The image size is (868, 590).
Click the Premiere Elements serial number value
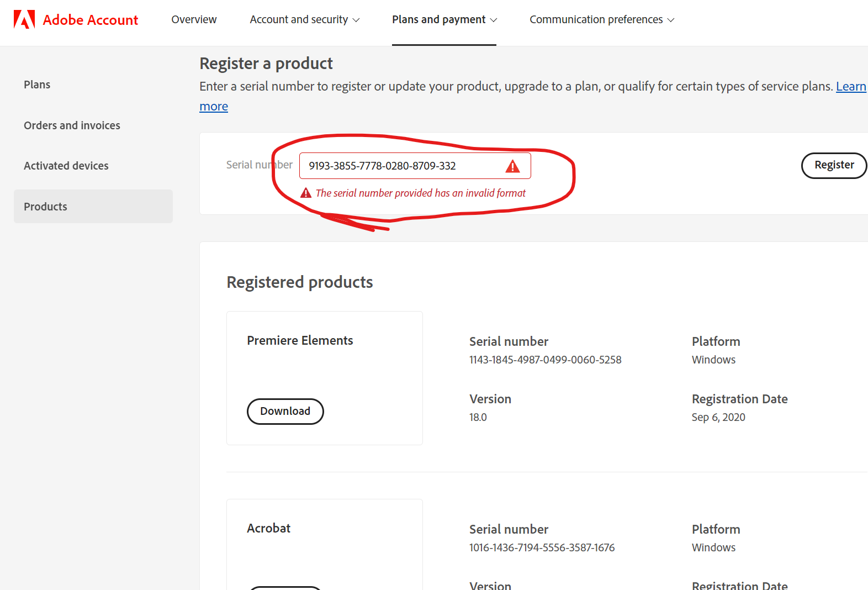click(x=545, y=360)
